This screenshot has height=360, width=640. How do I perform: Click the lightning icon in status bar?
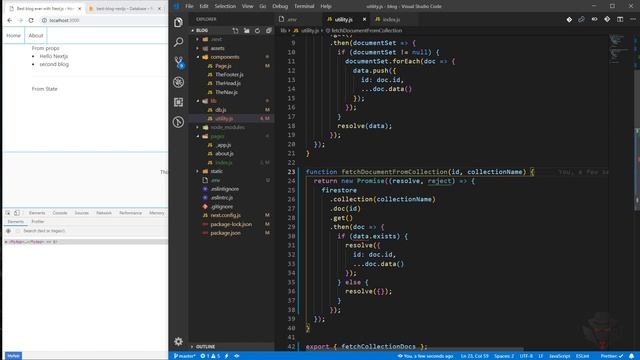pos(227,356)
